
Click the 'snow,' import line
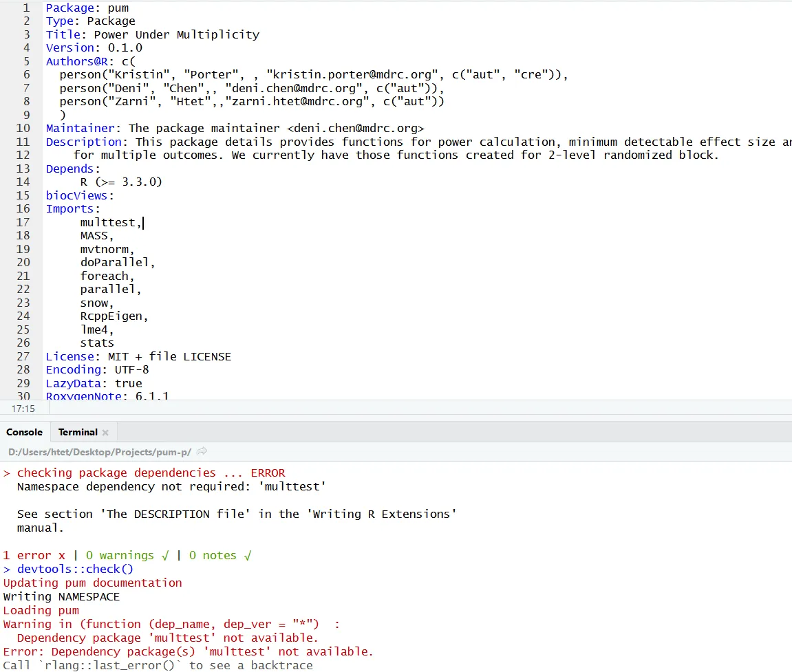click(97, 303)
